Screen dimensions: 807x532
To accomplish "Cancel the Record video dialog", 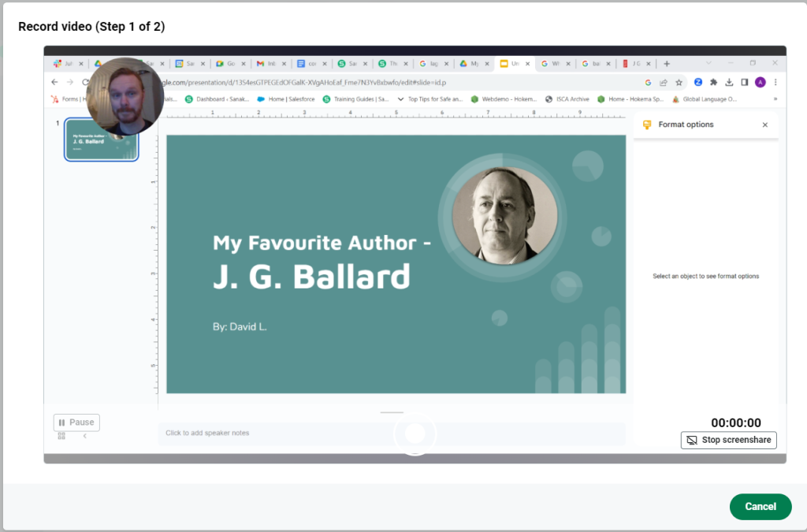I will [x=761, y=507].
